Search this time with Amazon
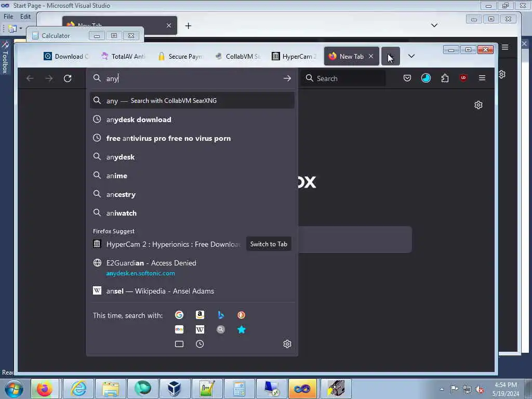 tap(200, 315)
